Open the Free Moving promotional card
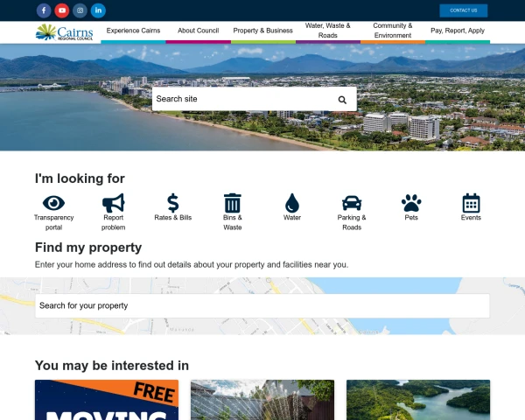The width and height of the screenshot is (525, 420). tap(107, 400)
